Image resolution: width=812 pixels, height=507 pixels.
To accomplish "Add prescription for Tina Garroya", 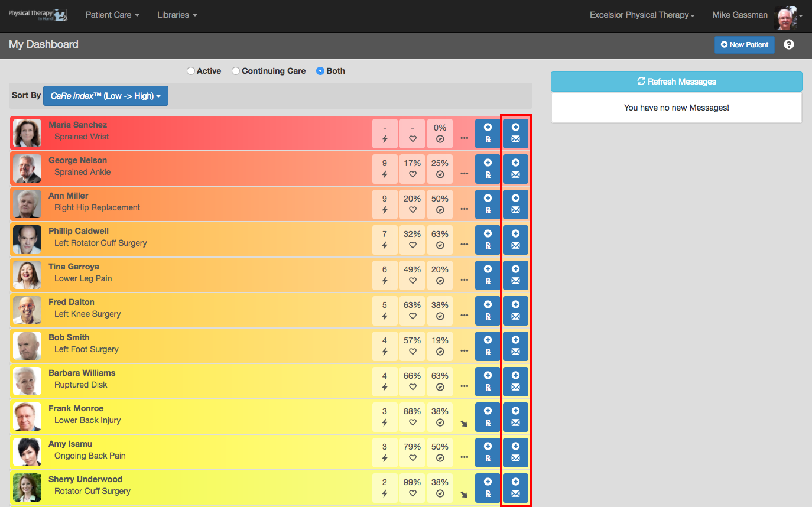I will coord(488,275).
